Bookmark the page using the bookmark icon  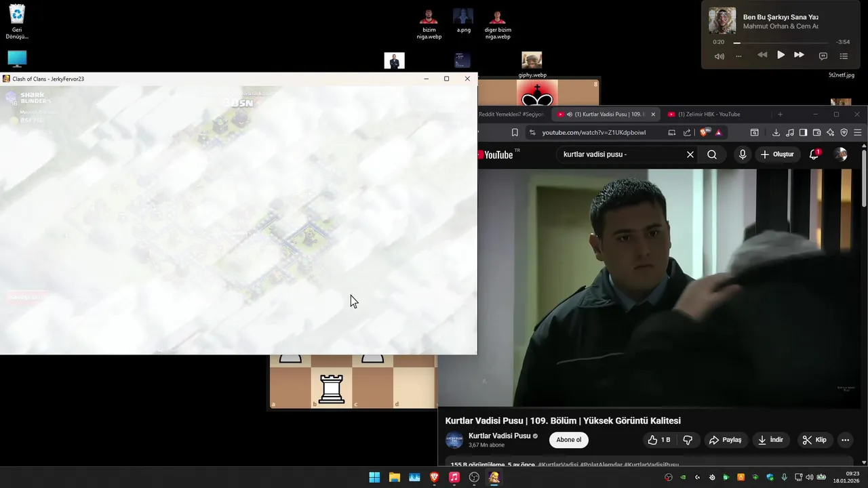coord(515,133)
